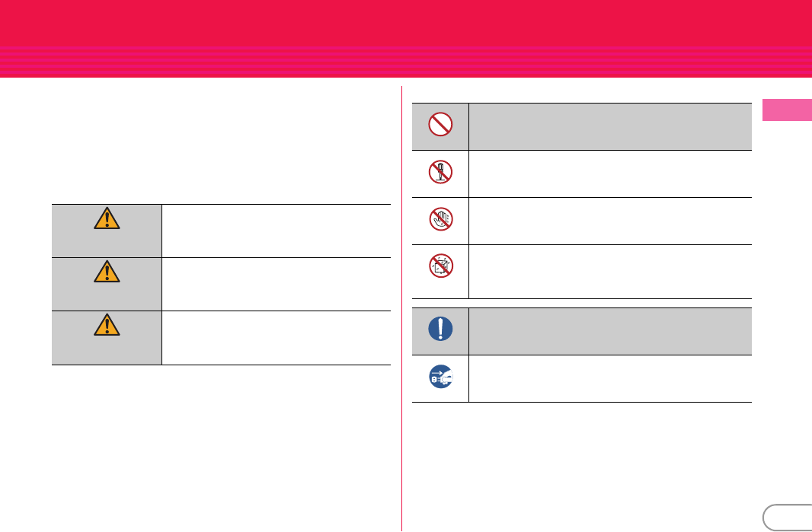Click the top orange warning triangle icon
The height and width of the screenshot is (532, 812).
pyautogui.click(x=106, y=219)
